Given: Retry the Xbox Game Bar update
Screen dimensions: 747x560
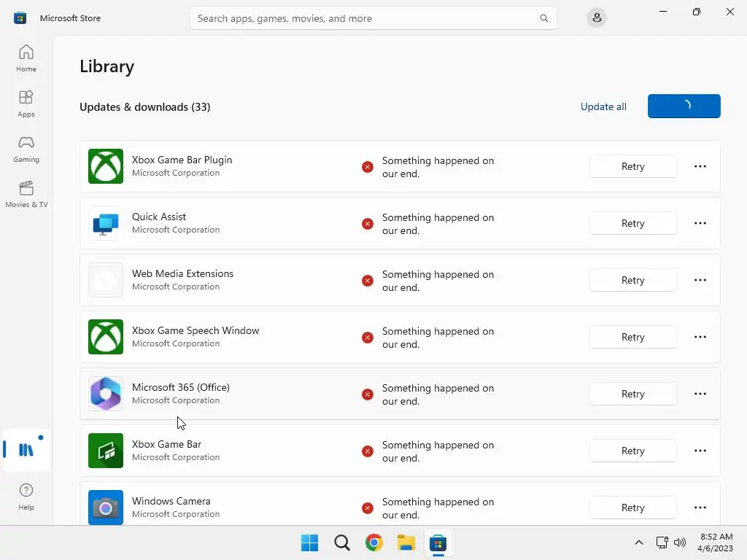Looking at the screenshot, I should coord(632,451).
